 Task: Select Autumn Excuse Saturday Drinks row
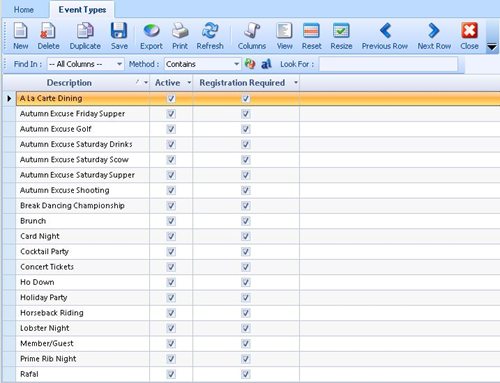click(x=258, y=144)
